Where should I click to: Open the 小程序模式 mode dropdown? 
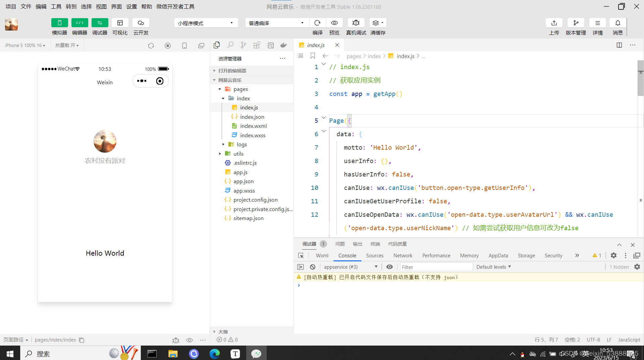click(206, 23)
